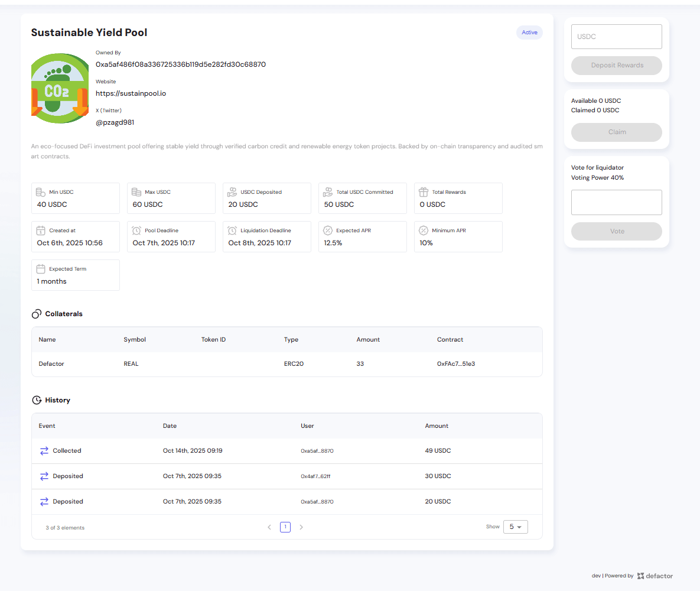The height and width of the screenshot is (591, 700).
Task: Go to previous history page arrow
Action: pyautogui.click(x=269, y=527)
